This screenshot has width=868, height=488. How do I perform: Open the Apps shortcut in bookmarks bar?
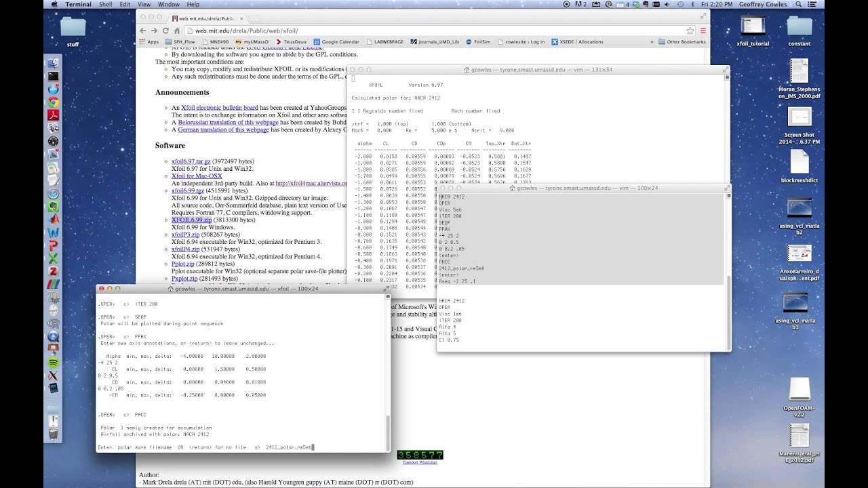(x=149, y=42)
